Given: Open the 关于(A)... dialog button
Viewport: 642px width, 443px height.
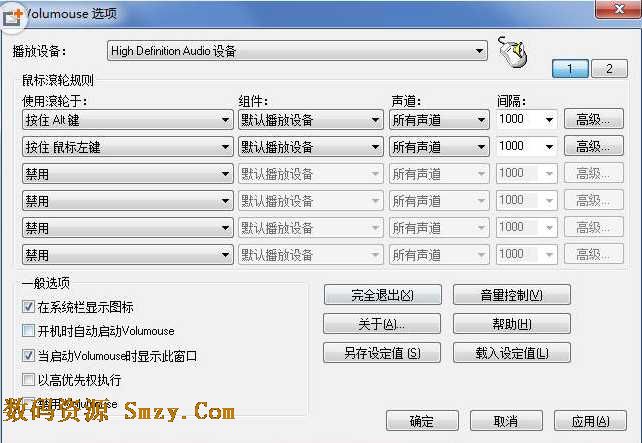Looking at the screenshot, I should 382,324.
